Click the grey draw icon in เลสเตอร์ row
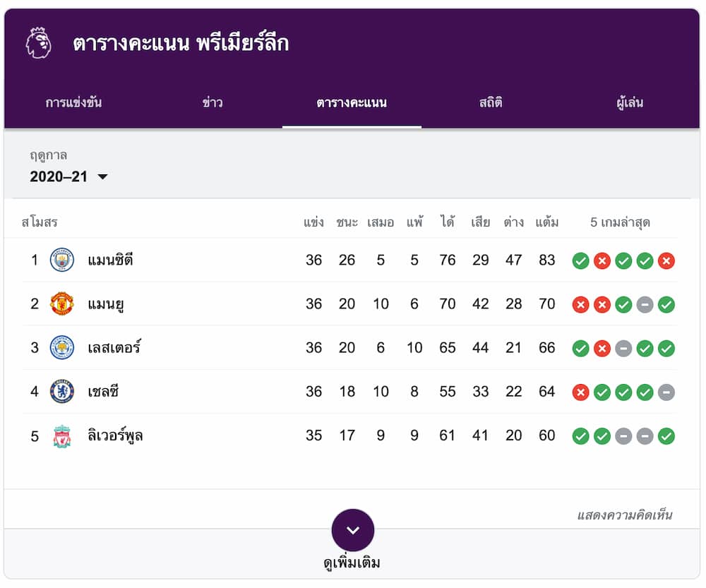 click(623, 349)
